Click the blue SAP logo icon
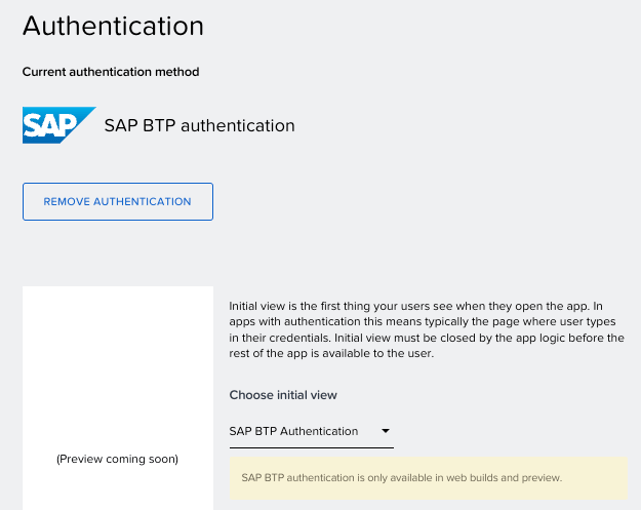Image resolution: width=642 pixels, height=510 pixels. [59, 125]
